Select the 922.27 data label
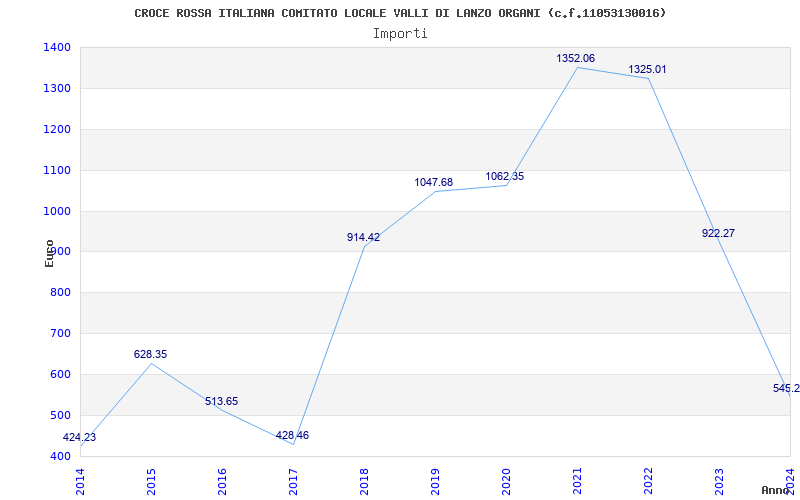This screenshot has height=500, width=800. [x=718, y=233]
